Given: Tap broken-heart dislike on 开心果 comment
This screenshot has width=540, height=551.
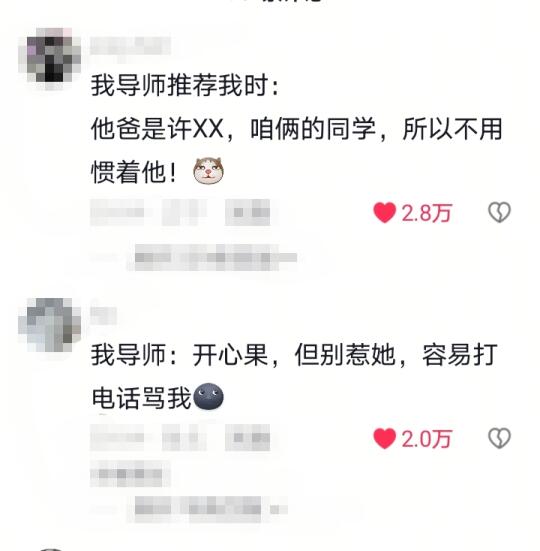Looking at the screenshot, I should pyautogui.click(x=499, y=438).
